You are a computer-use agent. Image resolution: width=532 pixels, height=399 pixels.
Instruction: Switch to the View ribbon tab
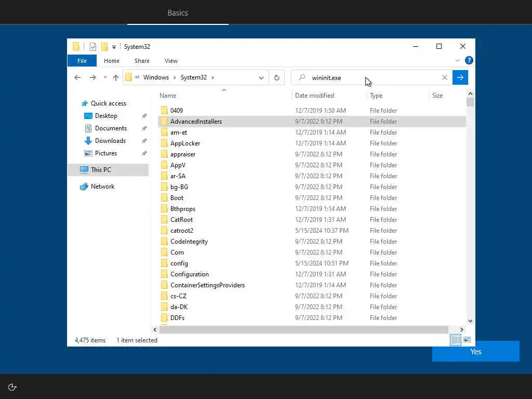pos(171,61)
